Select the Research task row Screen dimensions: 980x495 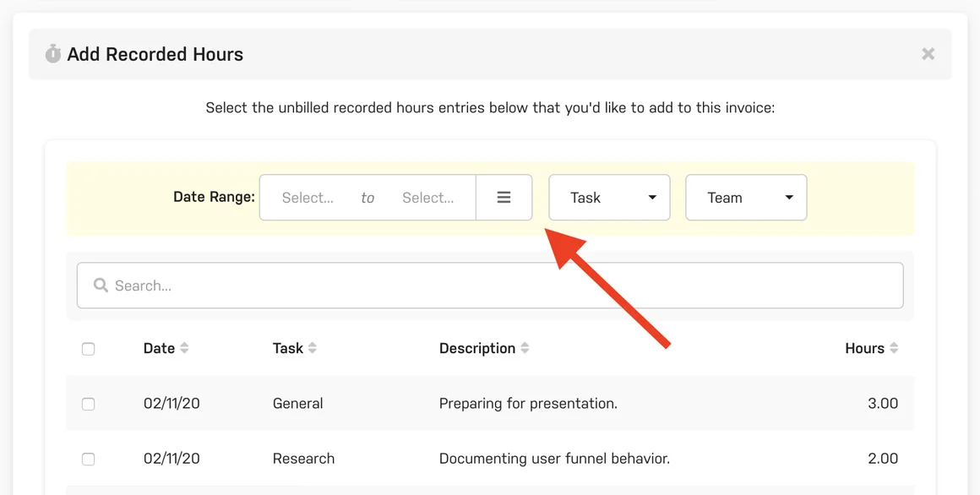303,459
